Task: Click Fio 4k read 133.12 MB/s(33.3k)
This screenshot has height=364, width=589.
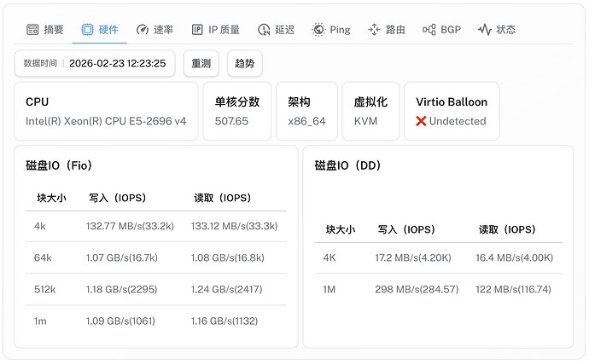Action: pos(235,226)
